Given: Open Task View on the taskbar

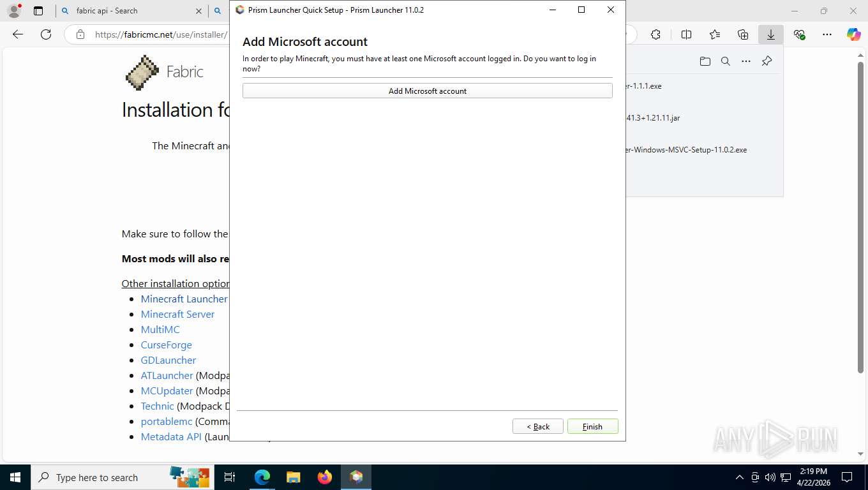Looking at the screenshot, I should (x=230, y=477).
